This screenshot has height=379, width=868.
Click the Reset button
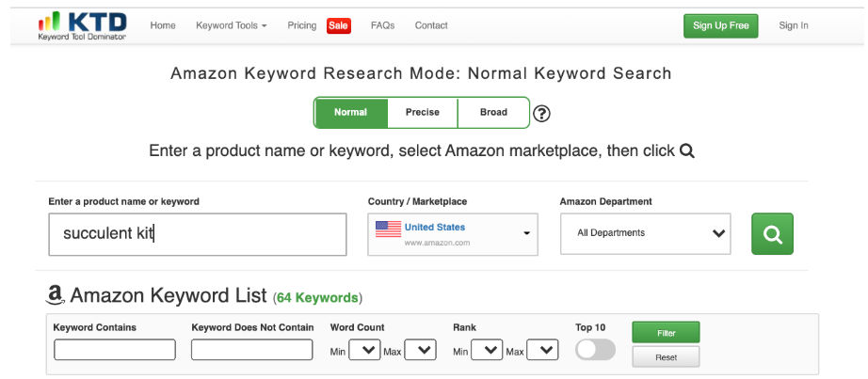[x=666, y=356]
